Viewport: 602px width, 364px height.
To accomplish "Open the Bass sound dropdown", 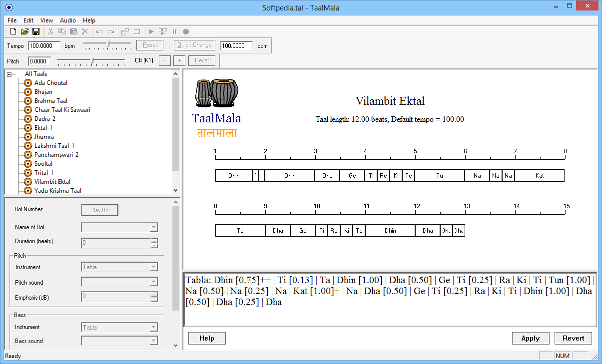I will point(153,342).
